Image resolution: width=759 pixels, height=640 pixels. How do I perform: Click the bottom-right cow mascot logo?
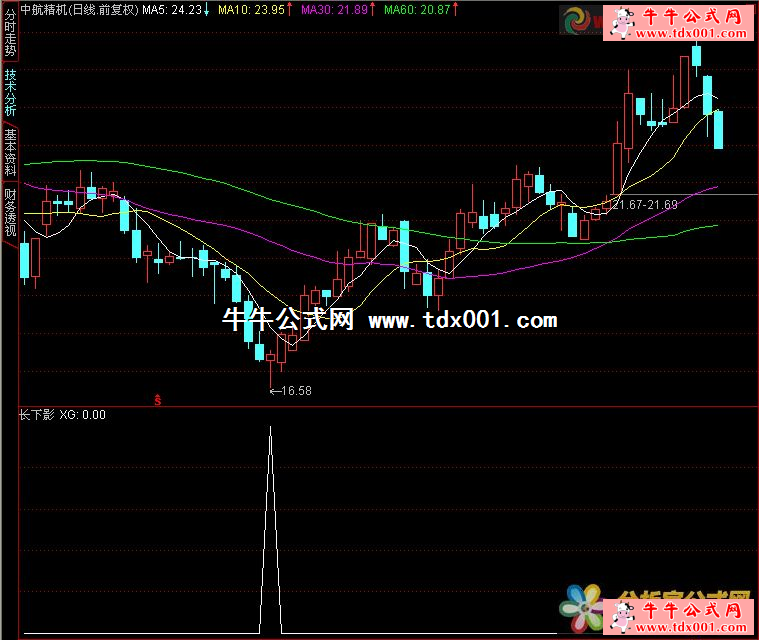point(622,616)
